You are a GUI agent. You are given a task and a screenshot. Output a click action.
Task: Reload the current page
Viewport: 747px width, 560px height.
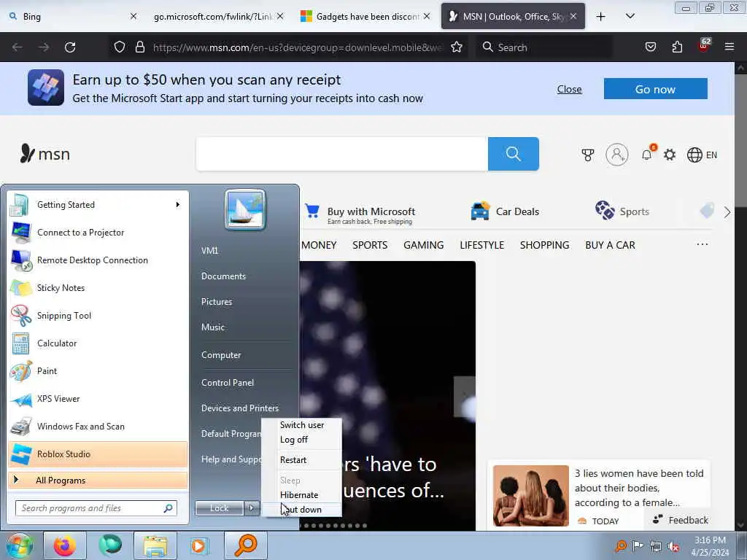coord(70,47)
